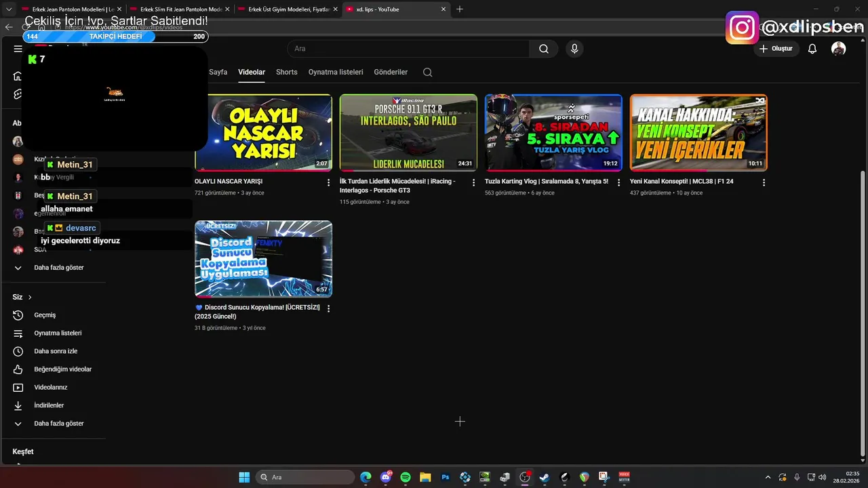Open options for İlk Turdan Liderlik video

(x=473, y=182)
